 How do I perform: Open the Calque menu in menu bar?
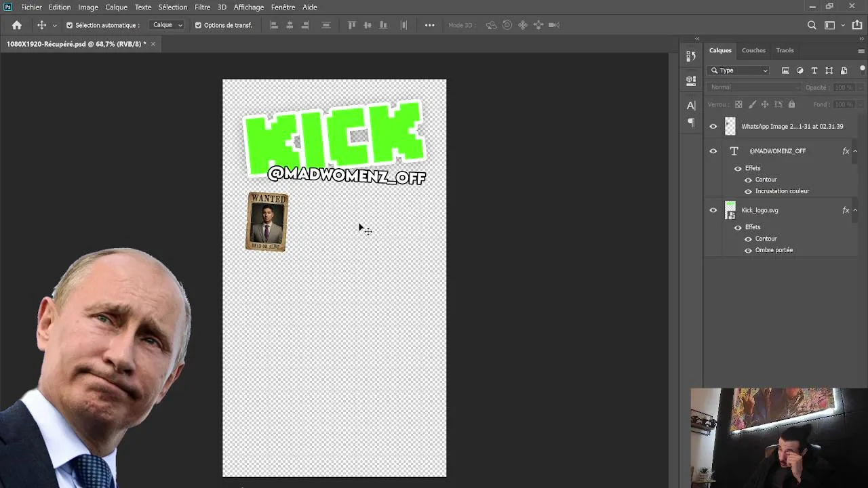tap(116, 7)
